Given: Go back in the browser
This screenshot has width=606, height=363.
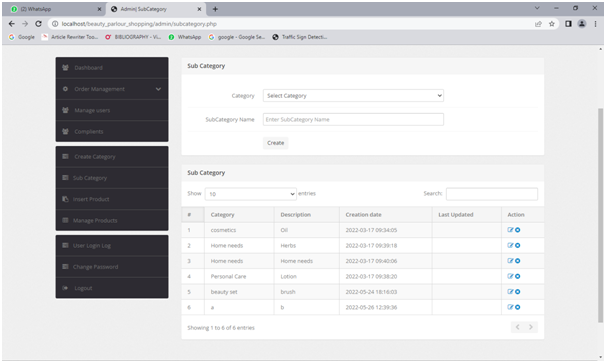Looking at the screenshot, I should pyautogui.click(x=12, y=24).
